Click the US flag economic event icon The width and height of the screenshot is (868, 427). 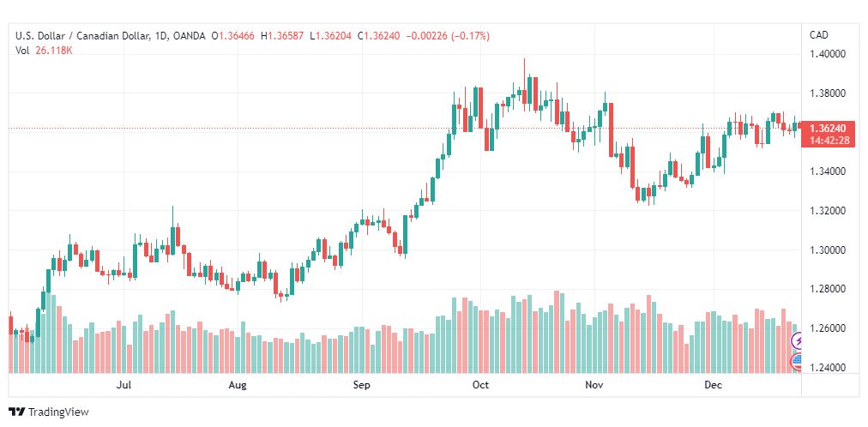point(798,363)
